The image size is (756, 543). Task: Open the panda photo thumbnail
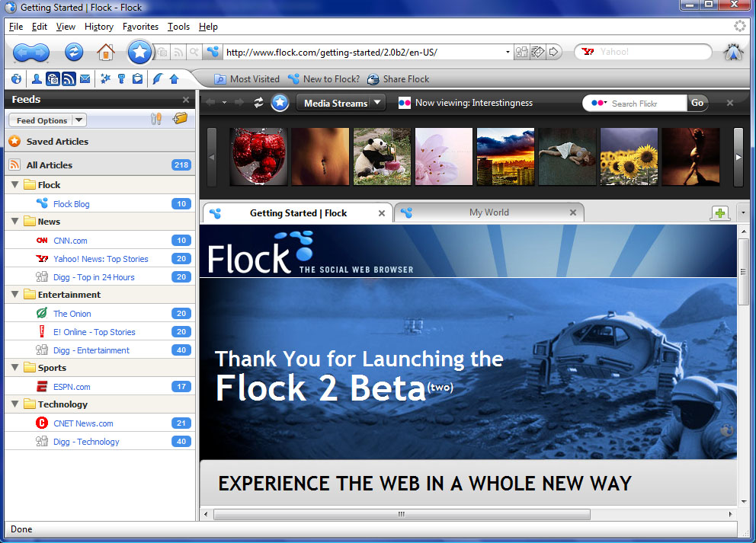[x=383, y=157]
